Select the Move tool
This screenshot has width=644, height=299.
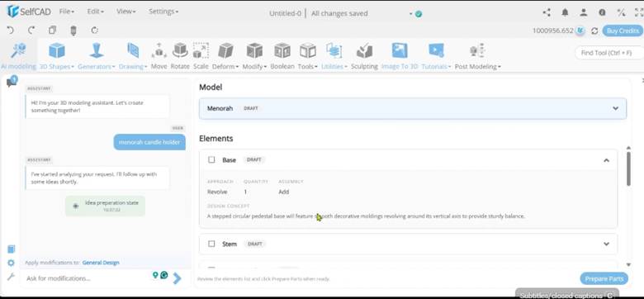click(x=159, y=55)
